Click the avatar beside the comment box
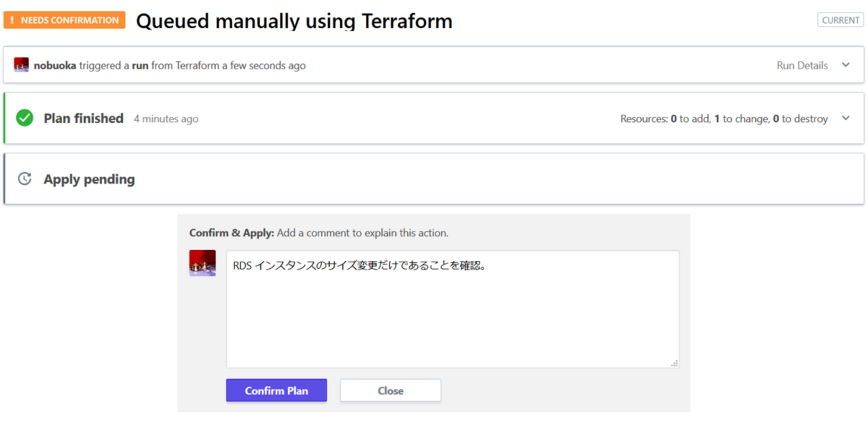The width and height of the screenshot is (868, 425). pyautogui.click(x=202, y=263)
